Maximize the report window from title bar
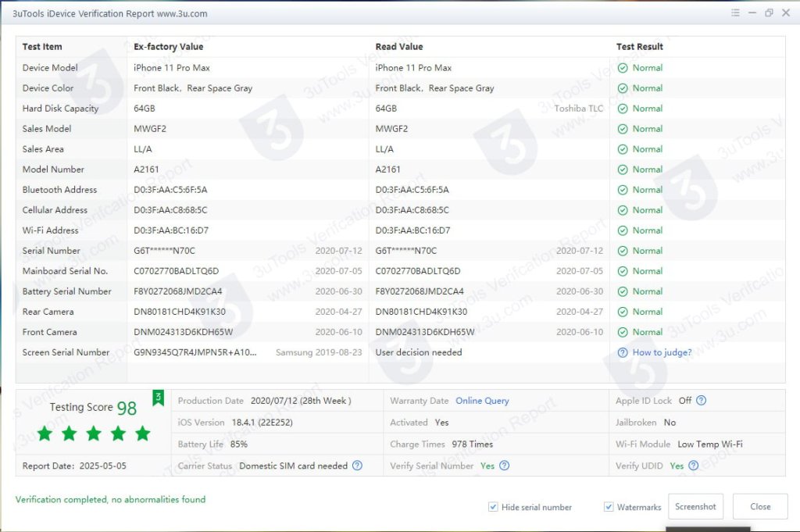The image size is (800, 532). point(769,12)
